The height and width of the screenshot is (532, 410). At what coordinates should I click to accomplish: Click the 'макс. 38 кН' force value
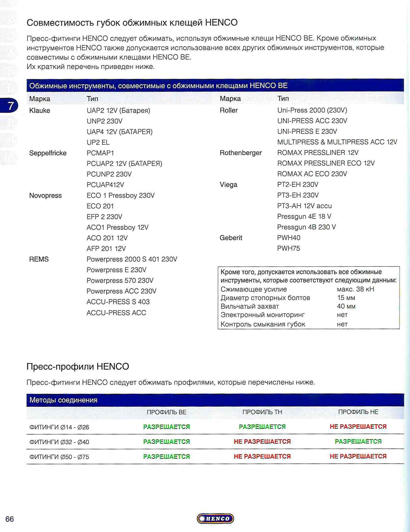point(355,289)
